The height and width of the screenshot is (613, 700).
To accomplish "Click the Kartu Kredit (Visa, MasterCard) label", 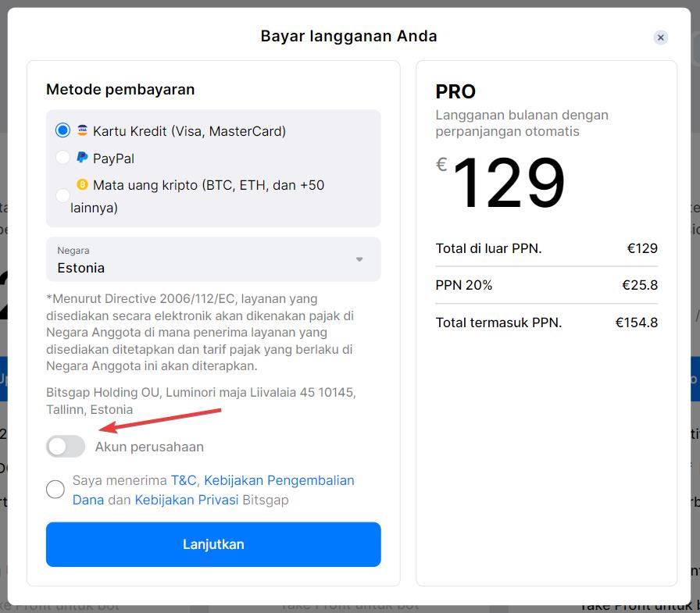I will (x=189, y=131).
